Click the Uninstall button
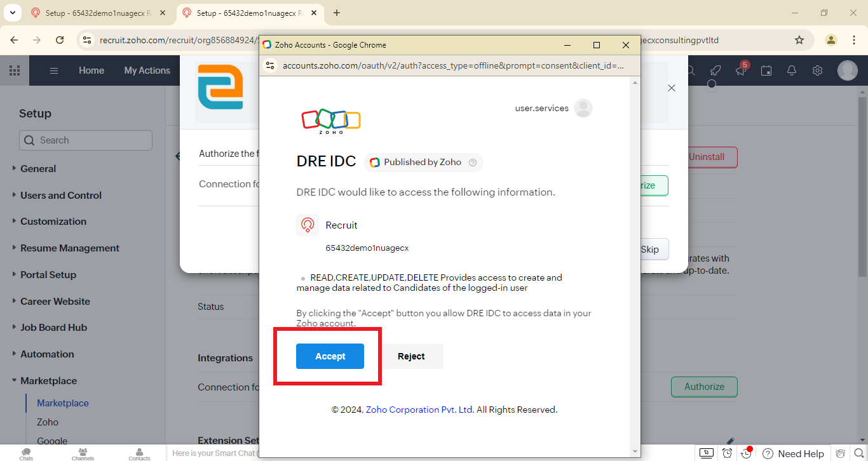 pos(712,157)
